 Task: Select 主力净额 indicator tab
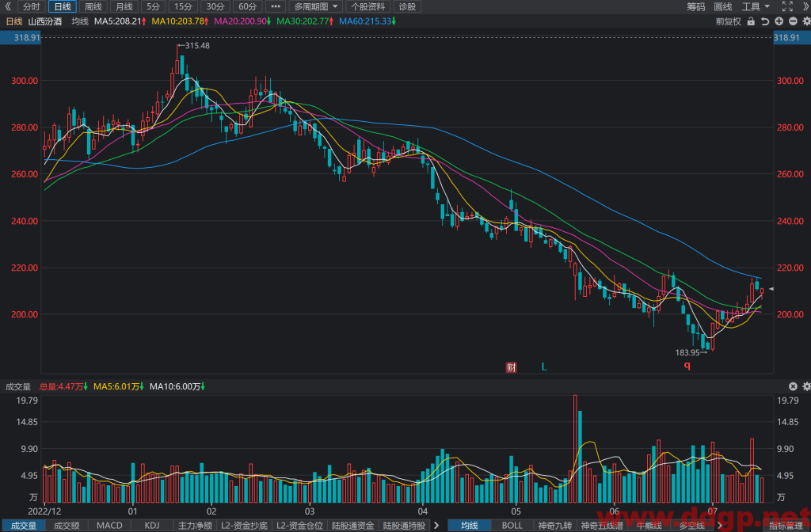(195, 526)
